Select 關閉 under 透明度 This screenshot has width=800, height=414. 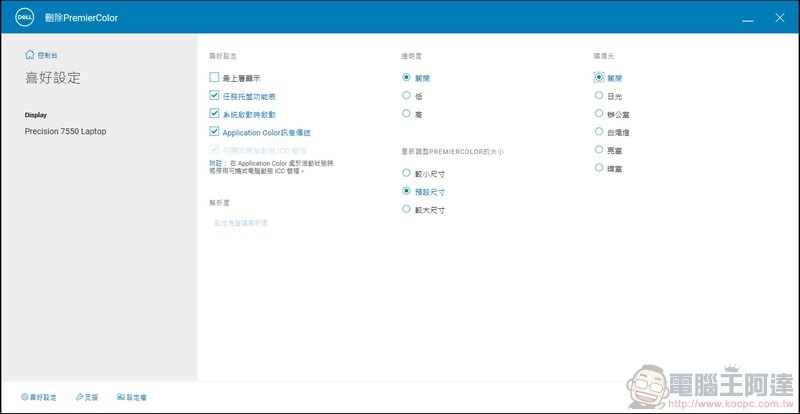coord(406,78)
